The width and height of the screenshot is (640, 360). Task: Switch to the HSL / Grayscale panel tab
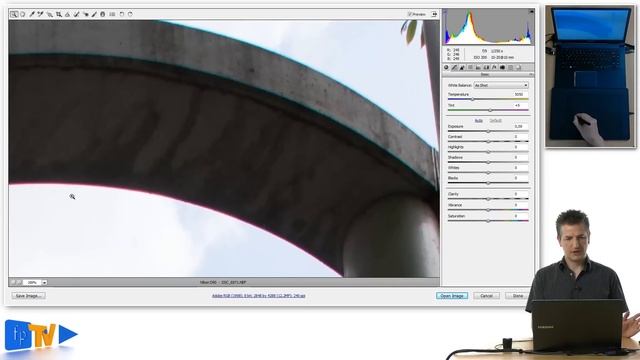470,67
